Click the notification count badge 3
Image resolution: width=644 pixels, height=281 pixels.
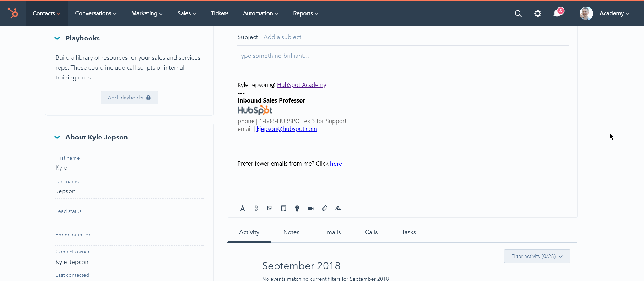(x=561, y=11)
